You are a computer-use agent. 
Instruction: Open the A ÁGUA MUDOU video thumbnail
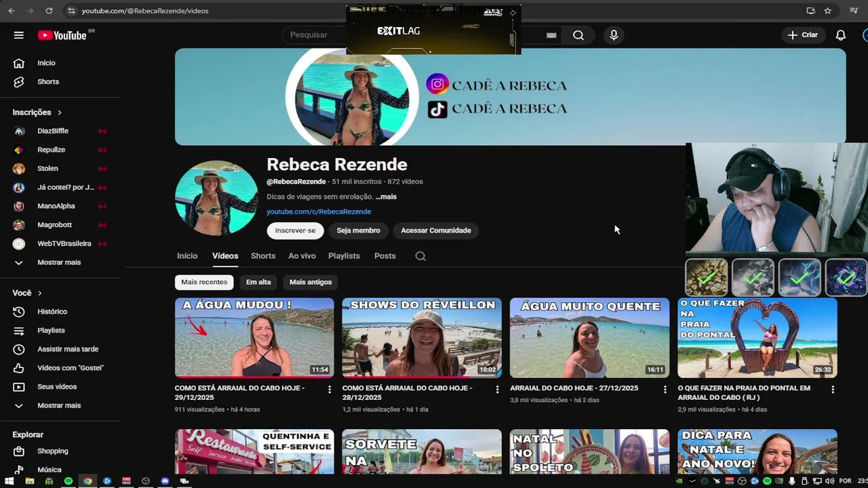point(254,338)
